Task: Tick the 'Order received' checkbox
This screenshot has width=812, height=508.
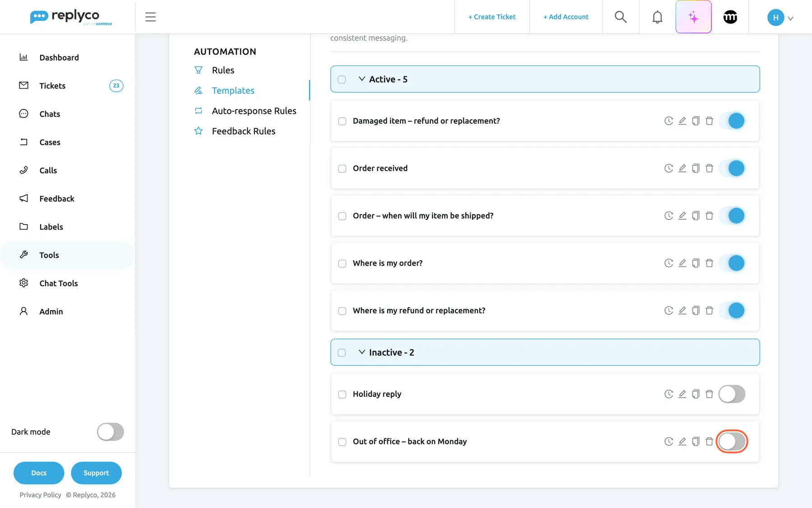Action: pyautogui.click(x=342, y=168)
